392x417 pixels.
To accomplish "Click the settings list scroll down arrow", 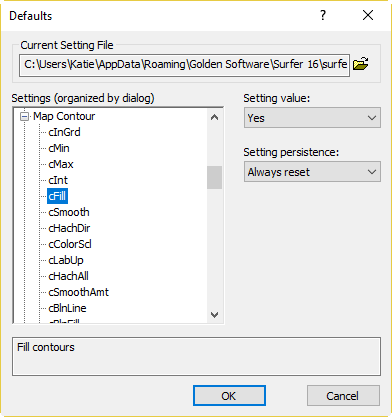I will point(215,315).
